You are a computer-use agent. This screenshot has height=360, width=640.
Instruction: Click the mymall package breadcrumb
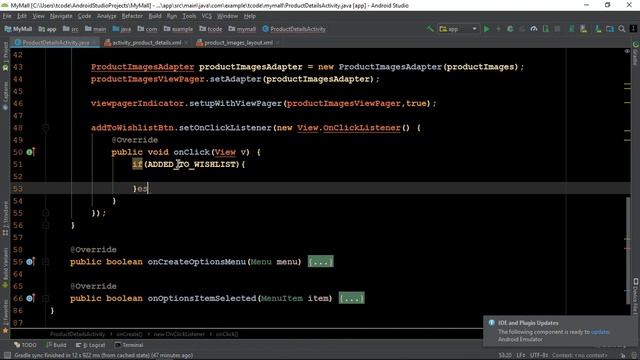click(x=242, y=29)
